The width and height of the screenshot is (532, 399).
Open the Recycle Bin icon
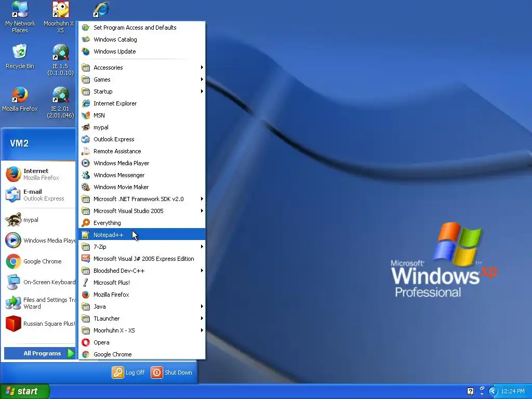pyautogui.click(x=20, y=56)
